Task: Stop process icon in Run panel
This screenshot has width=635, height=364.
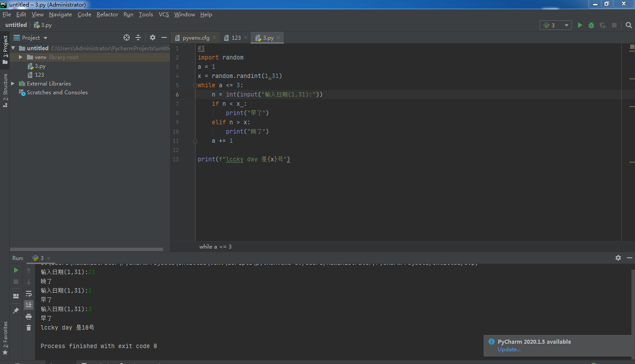Action: coord(16,281)
